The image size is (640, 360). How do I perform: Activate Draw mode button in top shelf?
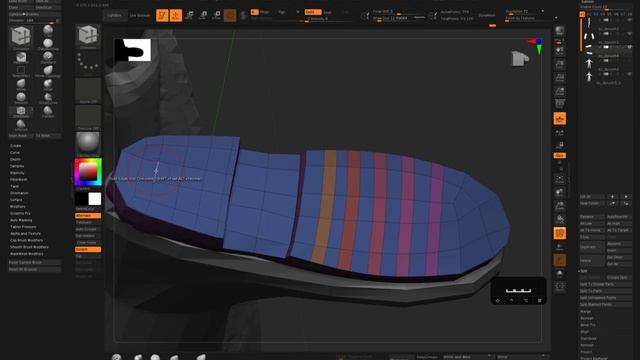coord(176,16)
